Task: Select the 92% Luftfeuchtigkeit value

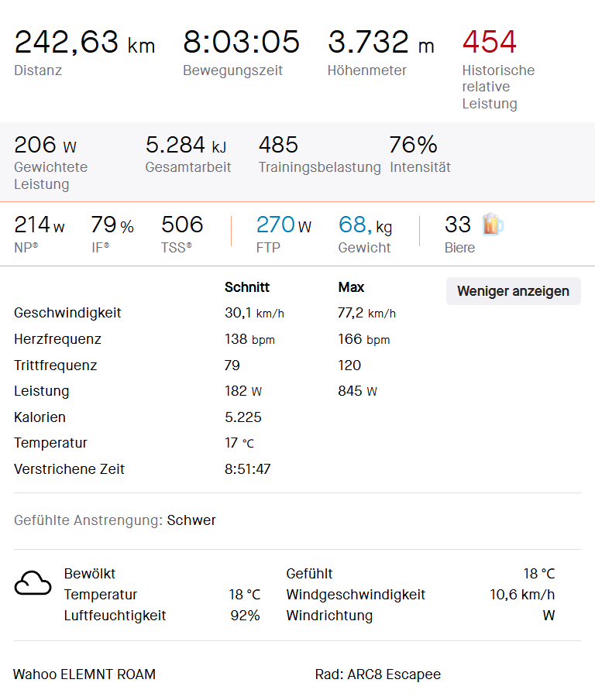Action: [x=246, y=616]
